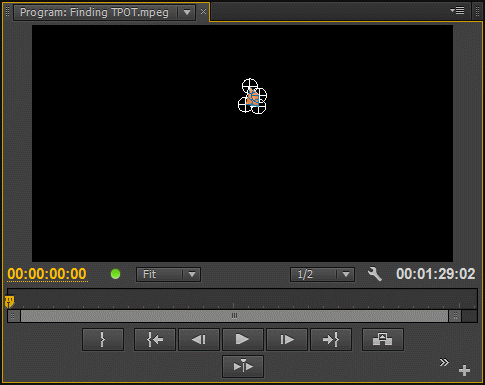
Task: Click the Add Marker button
Action: 103,339
